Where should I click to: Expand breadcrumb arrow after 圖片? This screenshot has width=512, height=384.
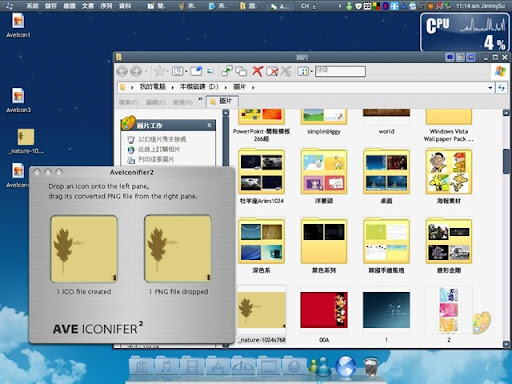(253, 87)
